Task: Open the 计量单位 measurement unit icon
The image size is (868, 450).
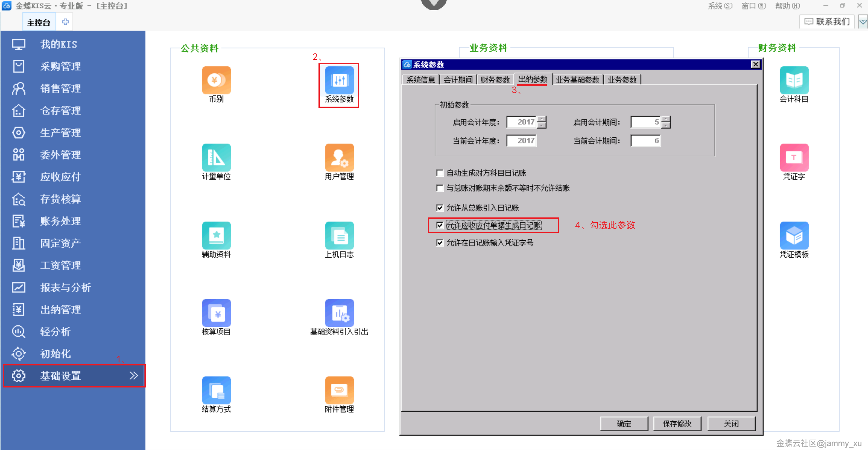Action: click(x=216, y=158)
